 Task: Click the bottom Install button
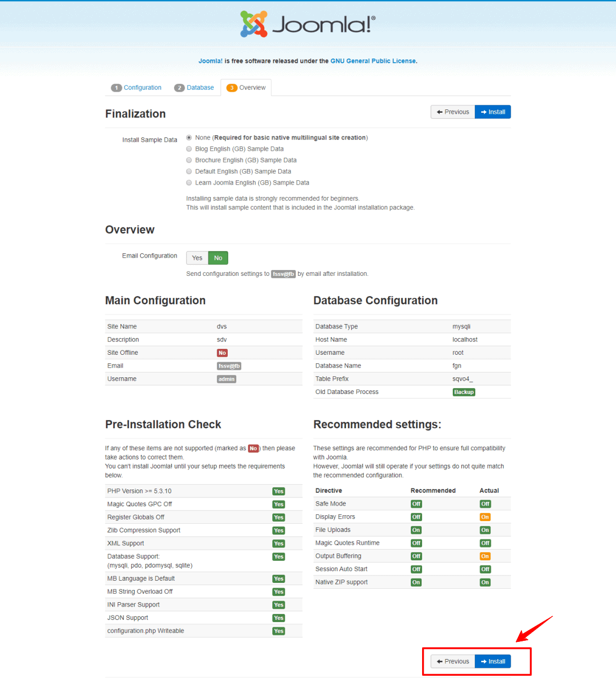click(493, 662)
